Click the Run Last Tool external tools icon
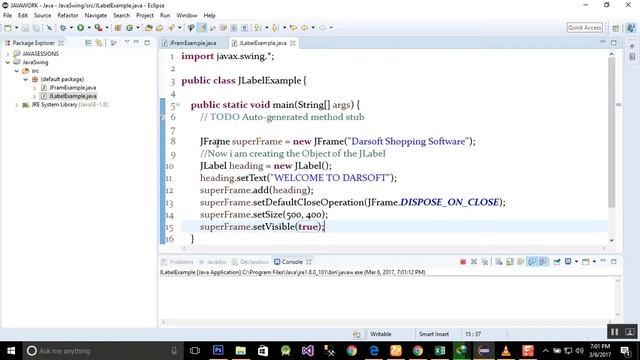Image resolution: width=640 pixels, height=360 pixels. point(98,28)
